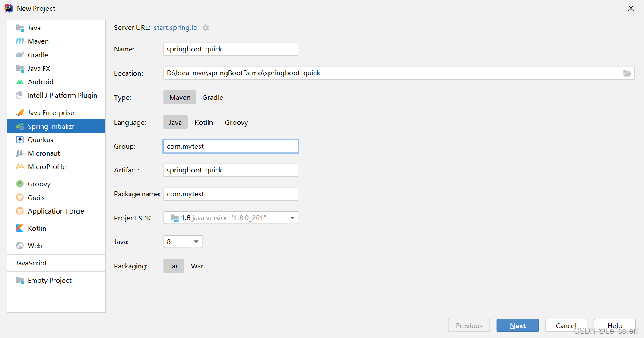Image resolution: width=644 pixels, height=338 pixels.
Task: Select Gradle as the project type
Action: [x=213, y=97]
